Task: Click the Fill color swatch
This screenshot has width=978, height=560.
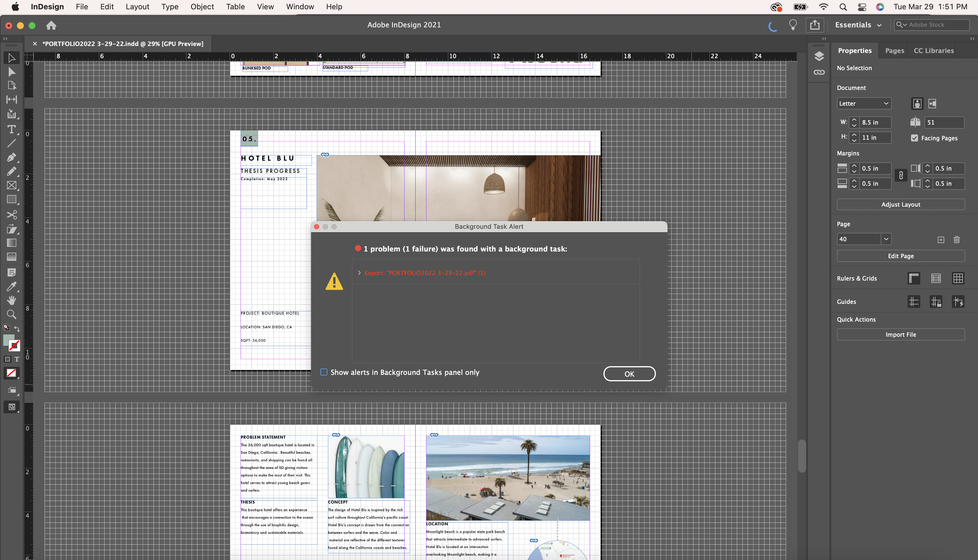Action: [9, 340]
